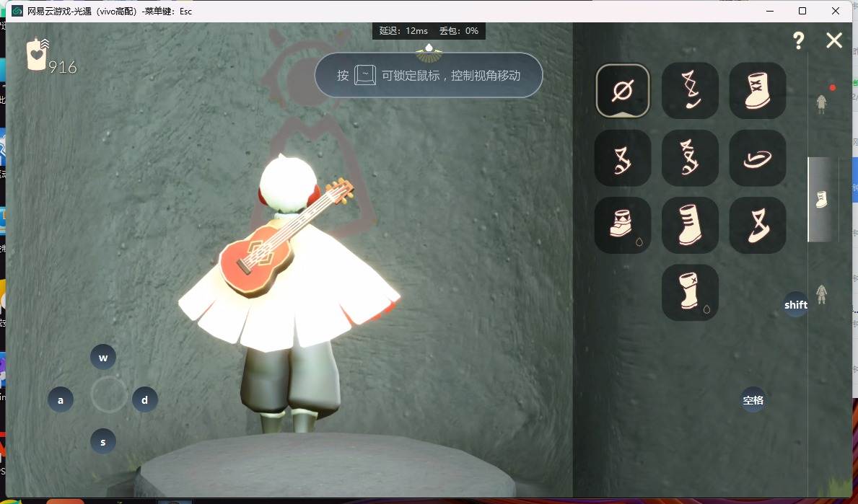Pick the ankle boot with triangle-pattern trim
Image resolution: width=858 pixels, height=504 pixels.
(x=623, y=225)
